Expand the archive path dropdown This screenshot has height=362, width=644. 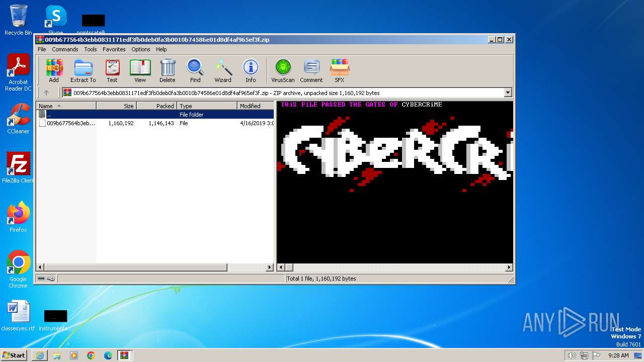coord(508,93)
